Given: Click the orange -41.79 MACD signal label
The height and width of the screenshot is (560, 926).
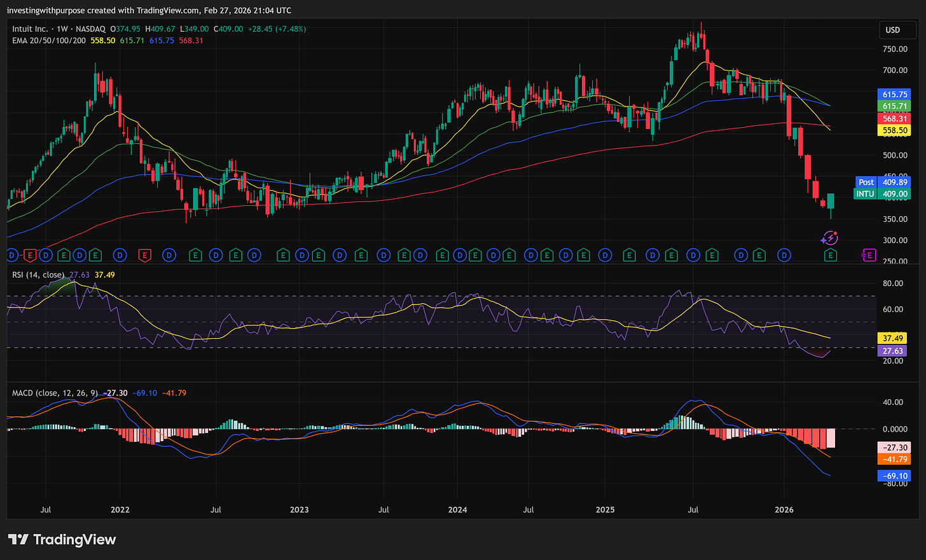Looking at the screenshot, I should (x=894, y=459).
